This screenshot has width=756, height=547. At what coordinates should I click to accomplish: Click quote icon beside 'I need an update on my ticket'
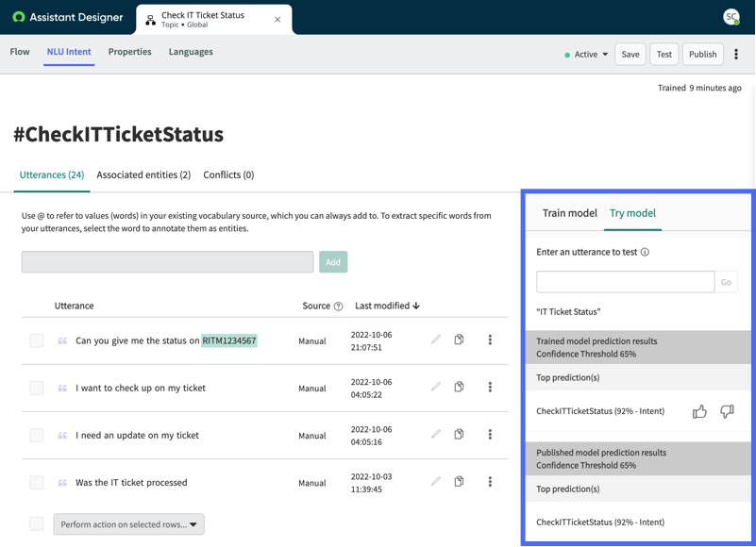[x=62, y=436]
